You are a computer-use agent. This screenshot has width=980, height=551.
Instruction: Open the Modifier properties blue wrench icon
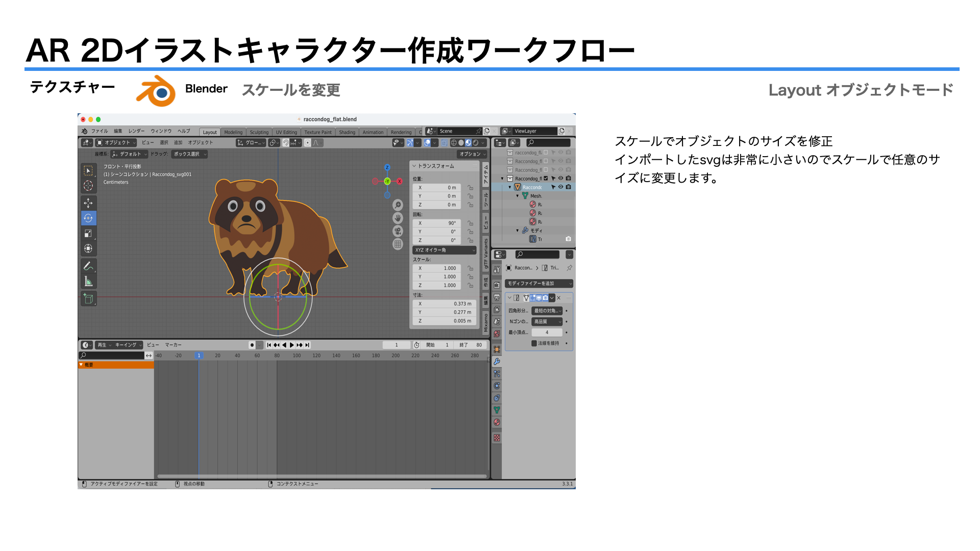coord(497,362)
